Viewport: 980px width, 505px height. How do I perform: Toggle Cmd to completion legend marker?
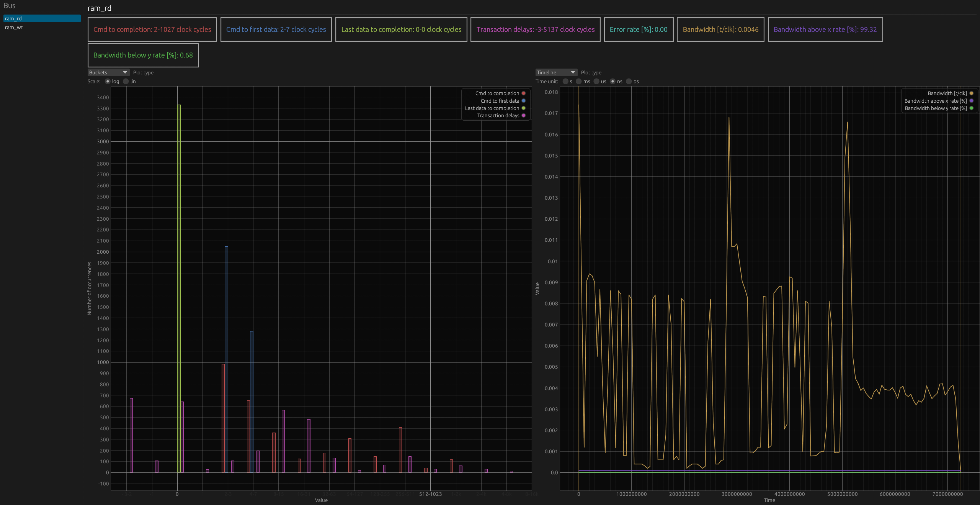(523, 93)
